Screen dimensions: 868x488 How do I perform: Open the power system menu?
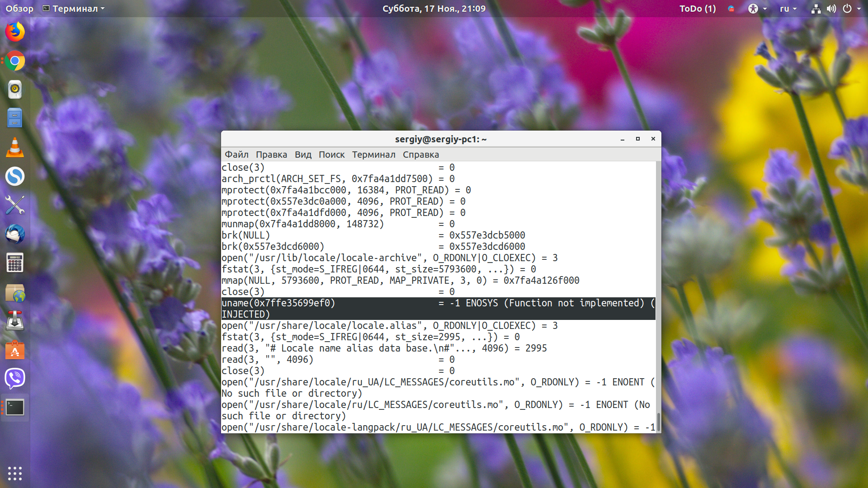pos(852,9)
